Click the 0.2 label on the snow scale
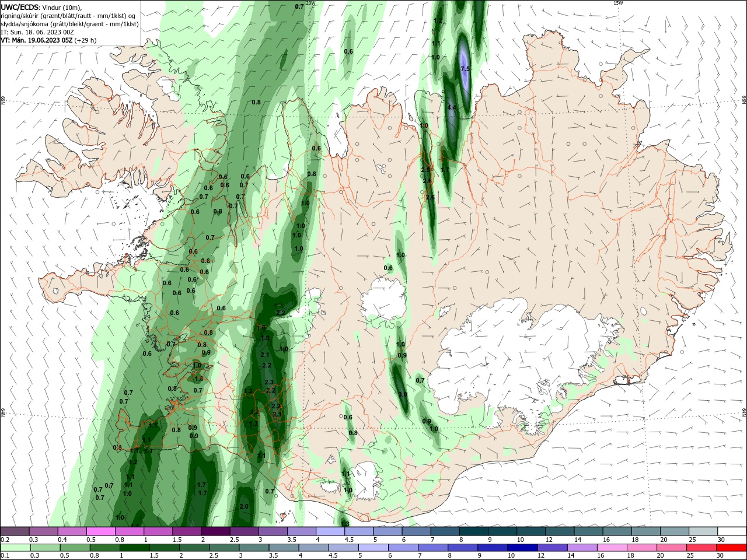This screenshot has height=560, width=747. coord(5,540)
